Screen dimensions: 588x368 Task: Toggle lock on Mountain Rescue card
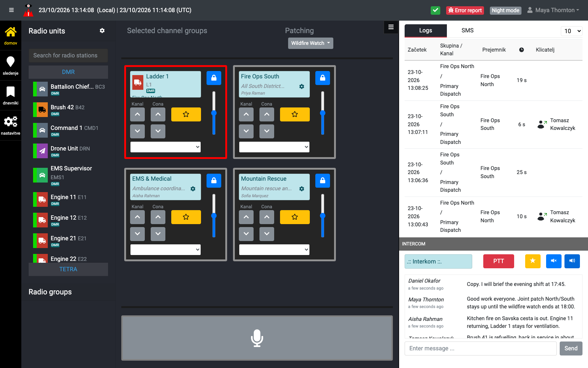(323, 181)
